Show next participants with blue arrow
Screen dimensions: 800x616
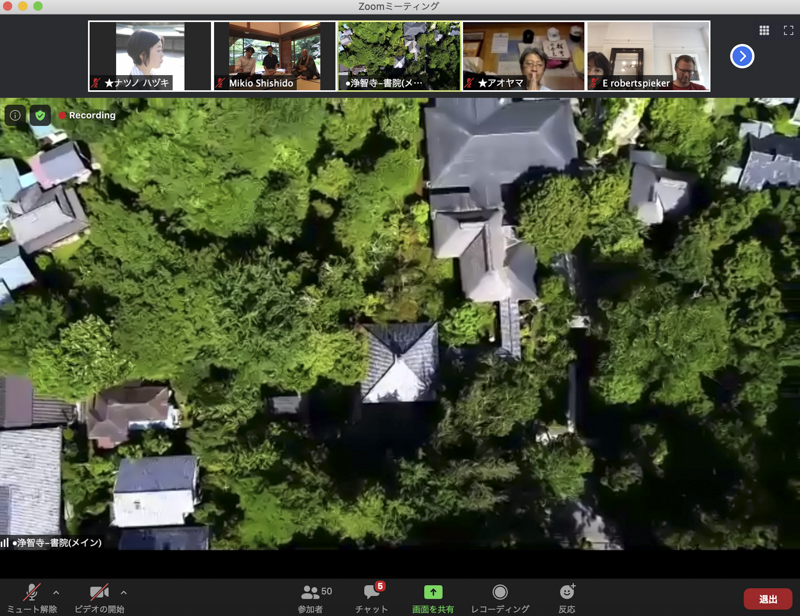click(741, 56)
